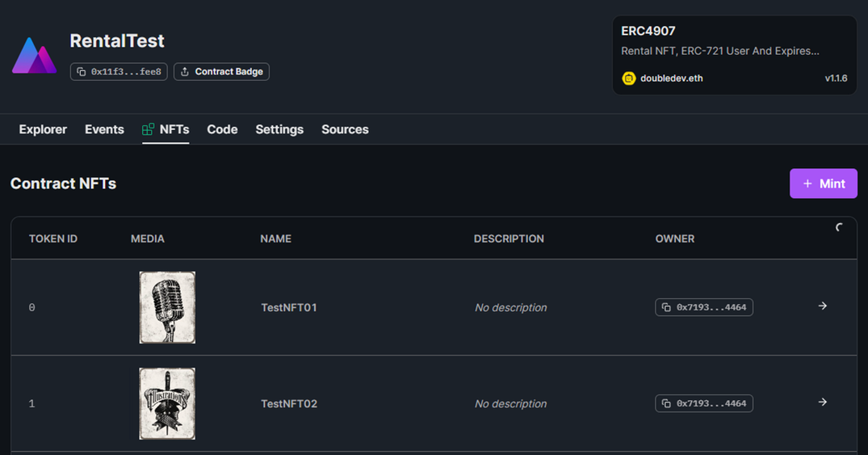View the Sources tab
868x455 pixels.
(x=345, y=129)
